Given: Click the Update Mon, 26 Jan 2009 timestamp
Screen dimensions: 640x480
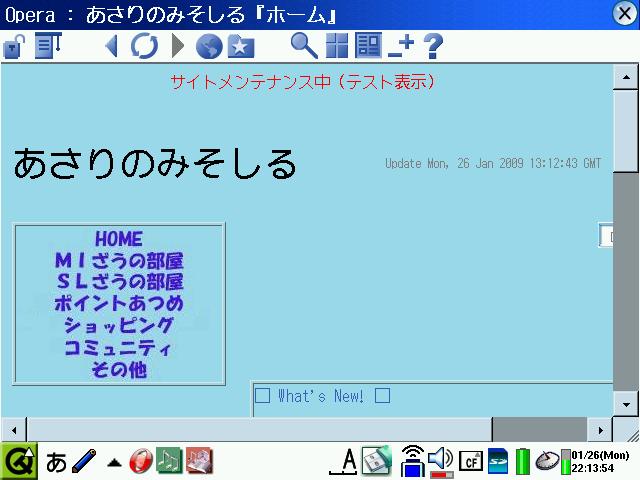Looking at the screenshot, I should (x=493, y=164).
